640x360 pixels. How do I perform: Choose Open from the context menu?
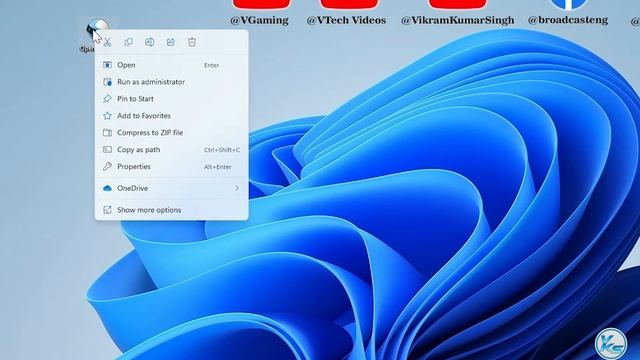171,65
